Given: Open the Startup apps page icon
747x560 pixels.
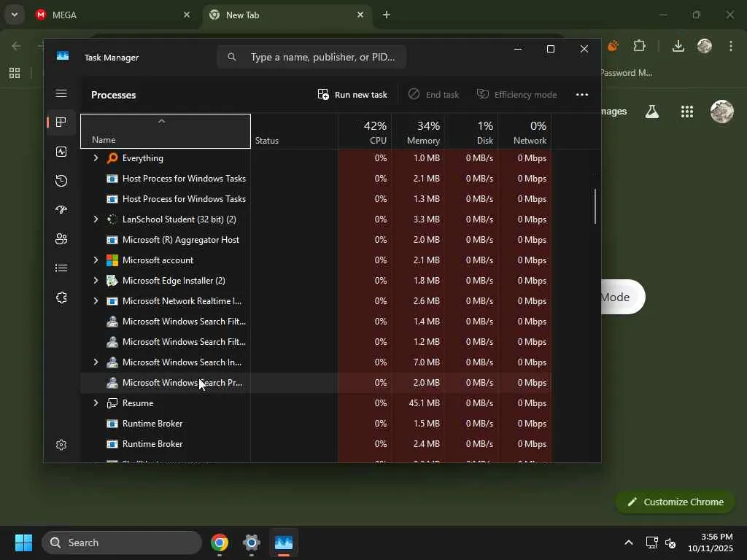Looking at the screenshot, I should point(61,209).
